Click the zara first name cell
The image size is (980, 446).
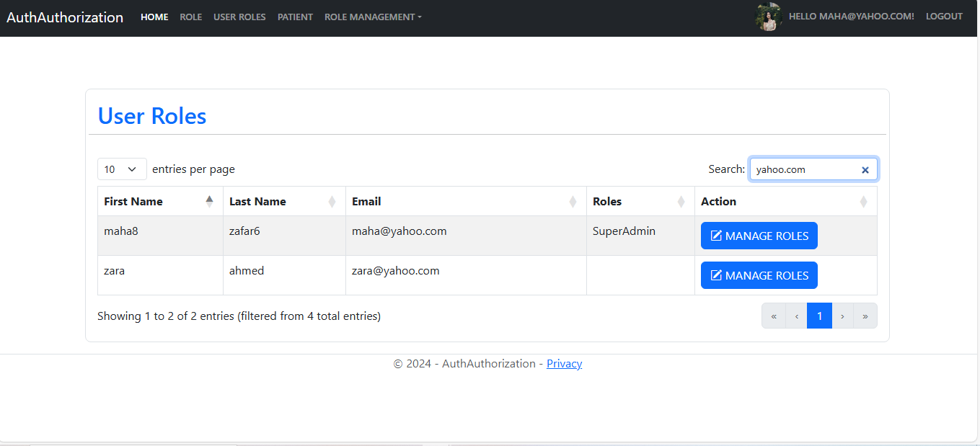(x=160, y=275)
